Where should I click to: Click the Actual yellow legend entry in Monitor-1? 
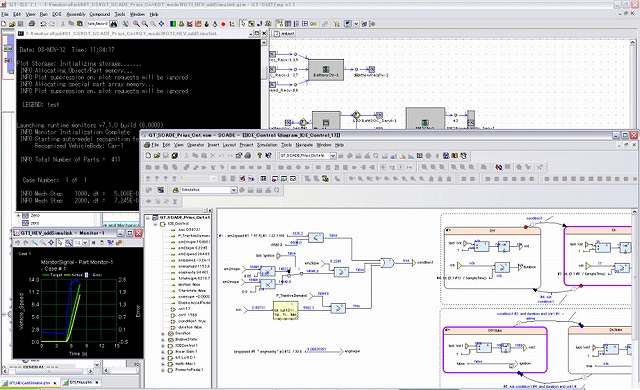pyautogui.click(x=74, y=275)
